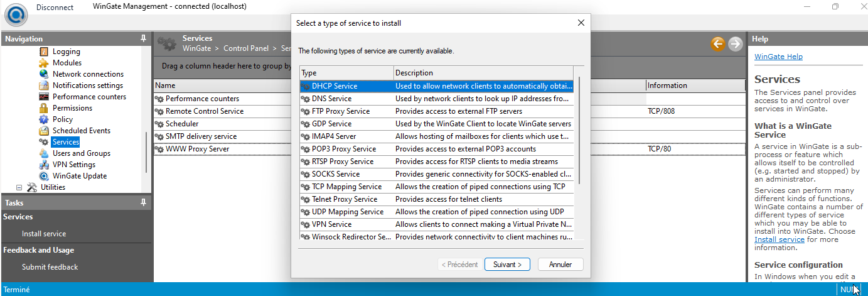Screen dimensions: 868x296
Task: Click the orange back arrow icon
Action: (x=717, y=43)
